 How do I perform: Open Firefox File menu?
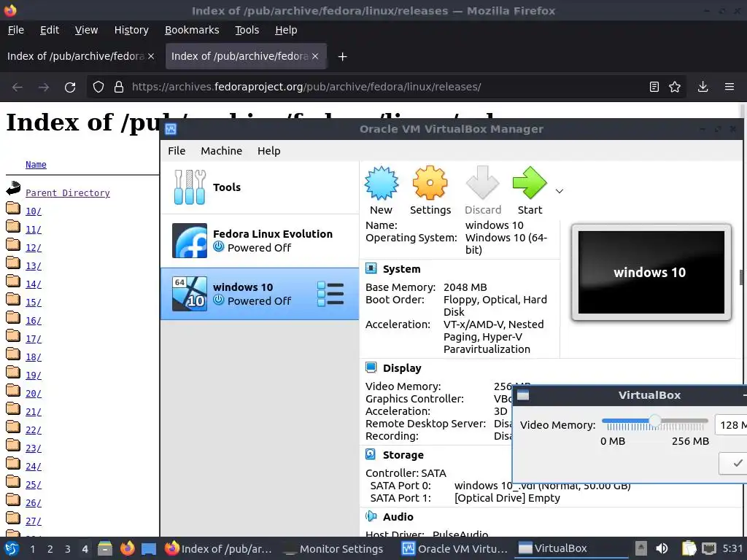point(16,30)
